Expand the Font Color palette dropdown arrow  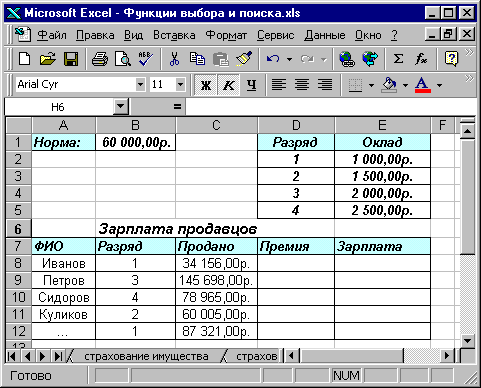439,85
